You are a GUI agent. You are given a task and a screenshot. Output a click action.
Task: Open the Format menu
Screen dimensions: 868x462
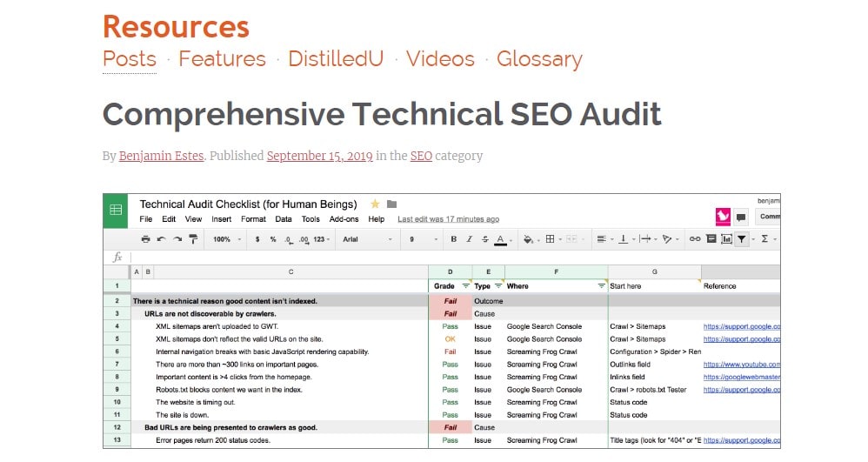click(253, 219)
